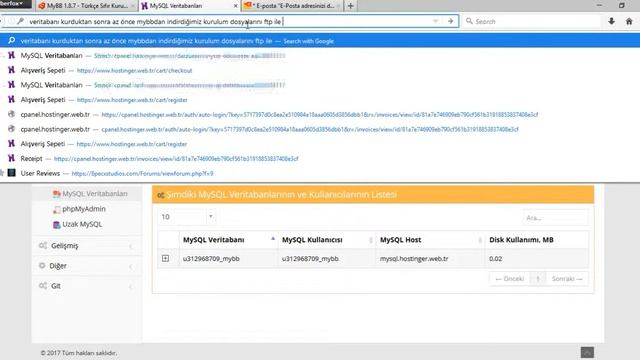Choose the Receipt invoices suggestion
Image resolution: width=640 pixels, height=360 pixels.
click(320, 158)
